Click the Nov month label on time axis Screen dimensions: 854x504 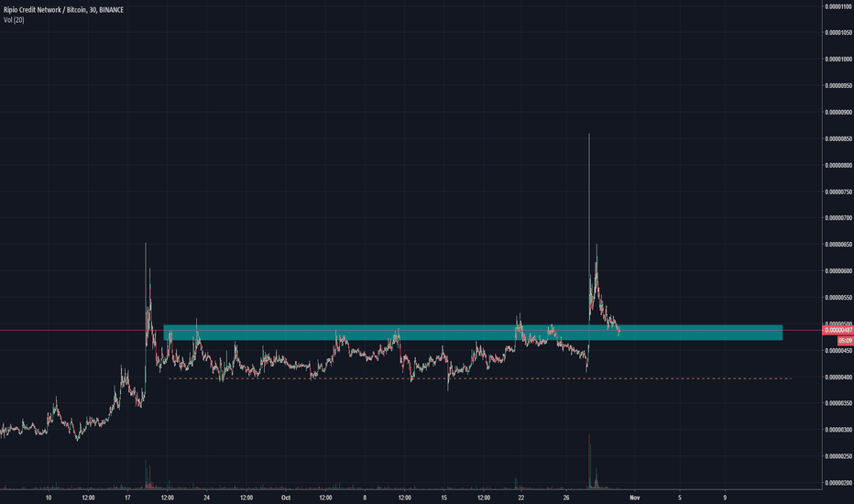tap(634, 498)
